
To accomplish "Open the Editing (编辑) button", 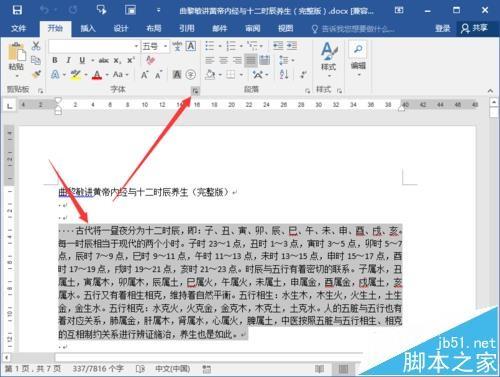I will tap(358, 58).
